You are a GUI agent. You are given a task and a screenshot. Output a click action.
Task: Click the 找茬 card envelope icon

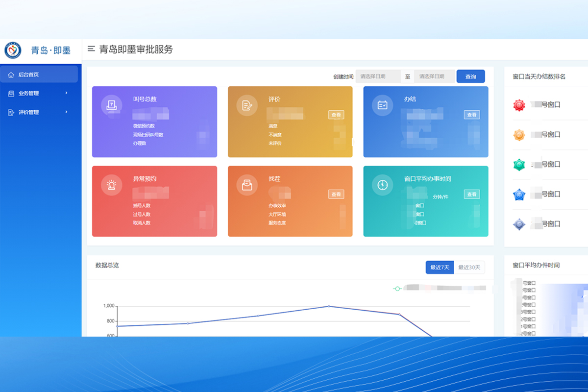[247, 185]
